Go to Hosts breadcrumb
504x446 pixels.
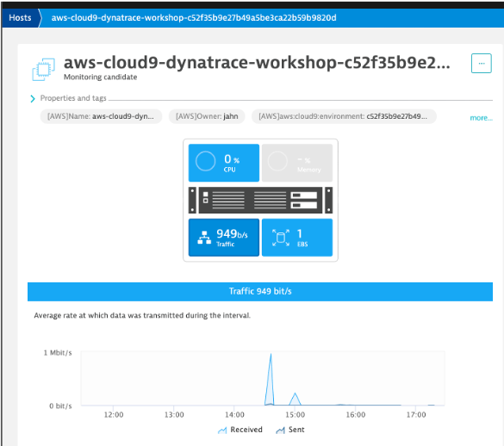click(20, 18)
